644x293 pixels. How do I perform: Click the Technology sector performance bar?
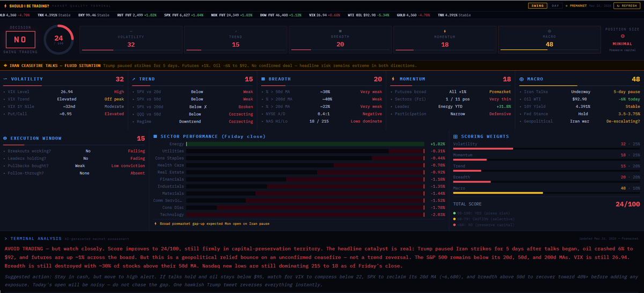305,214
